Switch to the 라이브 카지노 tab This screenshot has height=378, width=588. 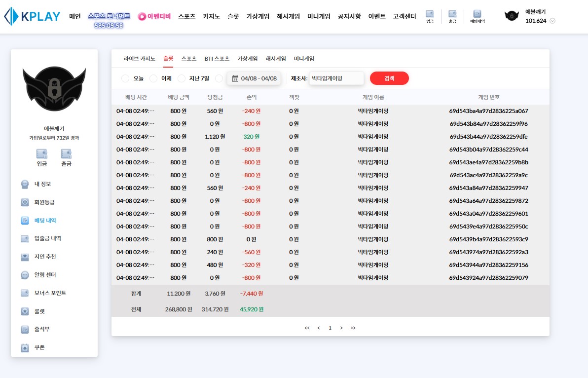click(x=139, y=58)
